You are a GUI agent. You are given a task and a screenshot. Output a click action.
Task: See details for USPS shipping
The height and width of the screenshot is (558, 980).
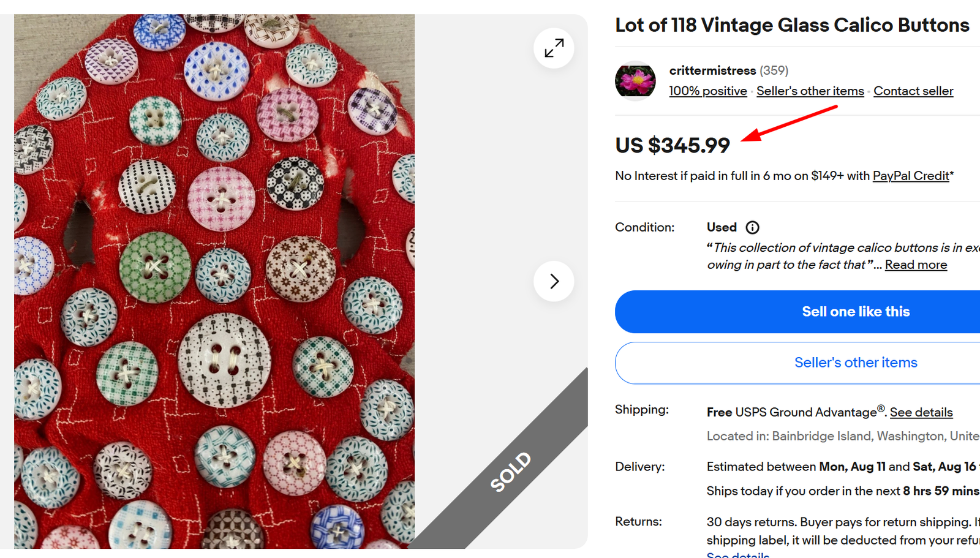coord(921,412)
